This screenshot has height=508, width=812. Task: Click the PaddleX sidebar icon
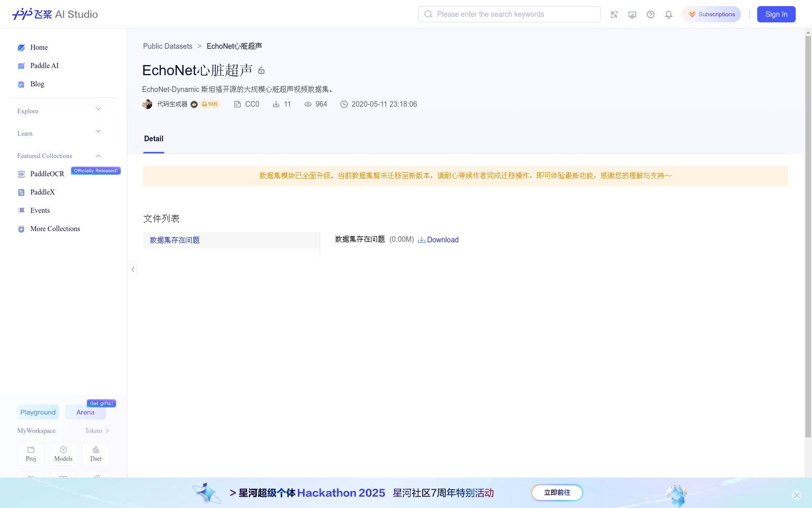pos(21,193)
